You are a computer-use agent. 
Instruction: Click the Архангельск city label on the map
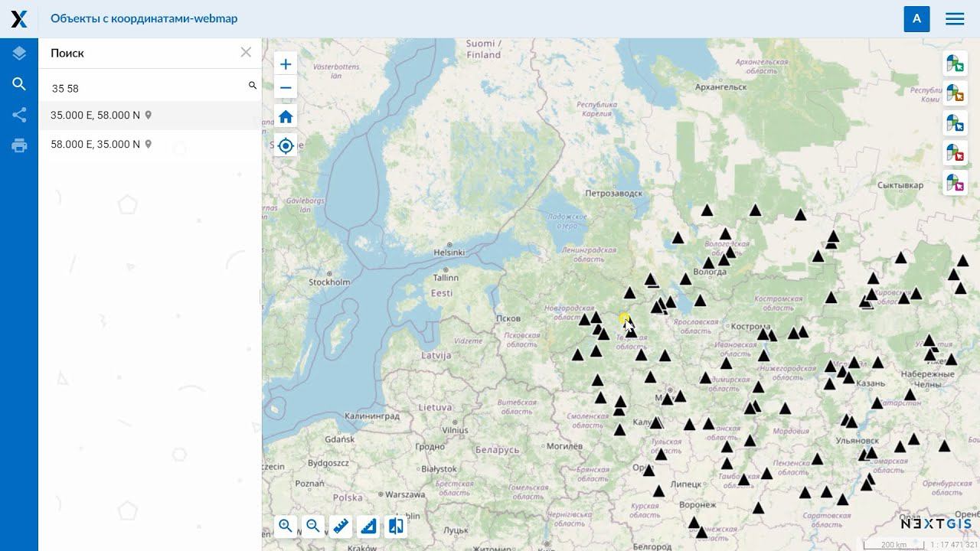721,87
